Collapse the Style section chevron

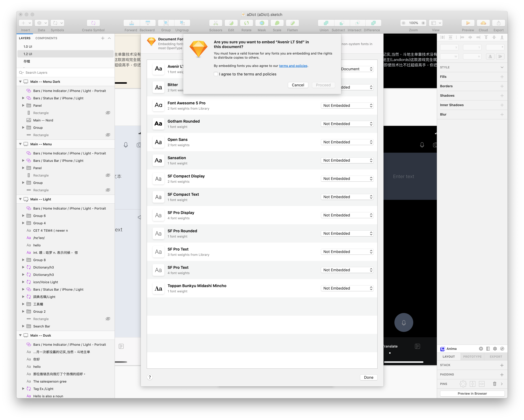pyautogui.click(x=502, y=67)
